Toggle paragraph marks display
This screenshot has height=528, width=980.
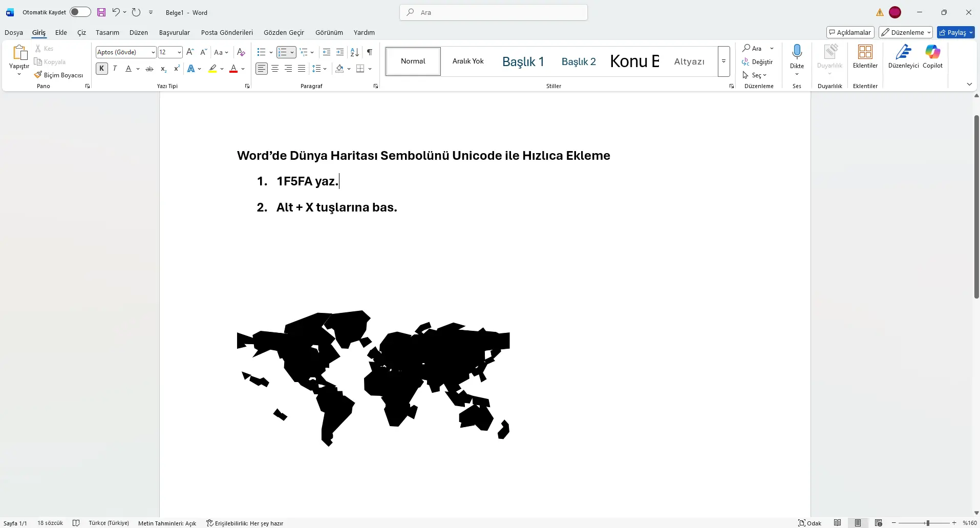pyautogui.click(x=370, y=52)
